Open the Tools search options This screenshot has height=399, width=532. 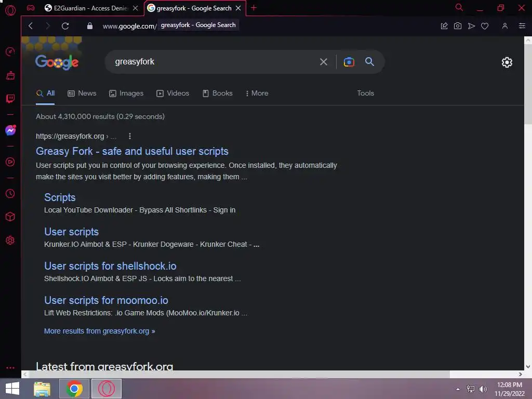[x=365, y=93]
